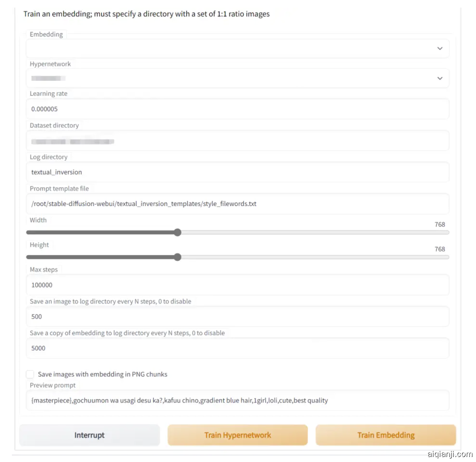This screenshot has height=462, width=476.
Task: Click the Hypernetwork selection box
Action: 231,78
